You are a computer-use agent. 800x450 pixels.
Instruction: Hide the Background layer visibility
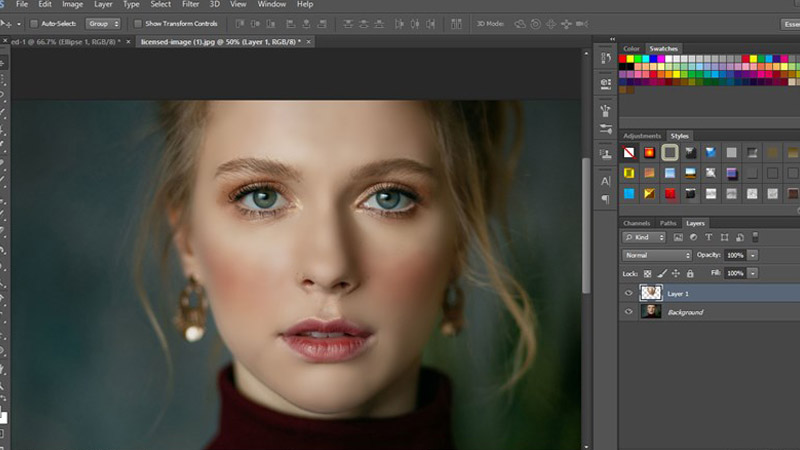629,312
